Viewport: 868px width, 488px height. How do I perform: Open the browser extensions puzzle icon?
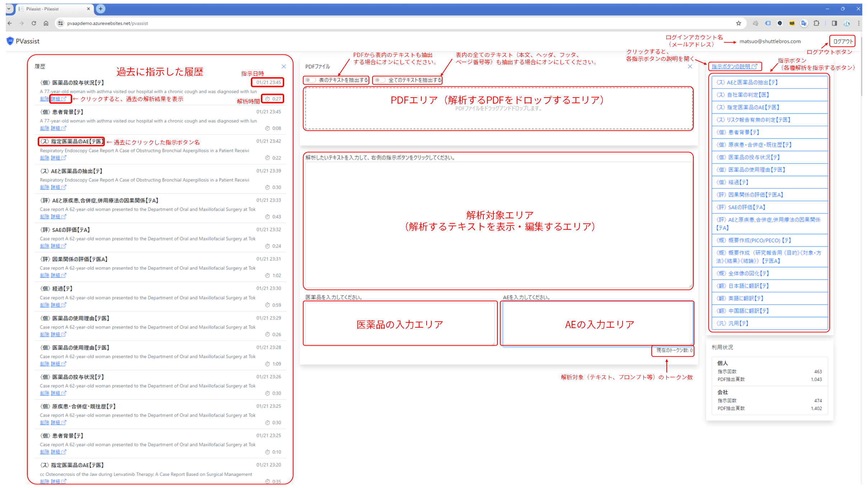coord(816,23)
